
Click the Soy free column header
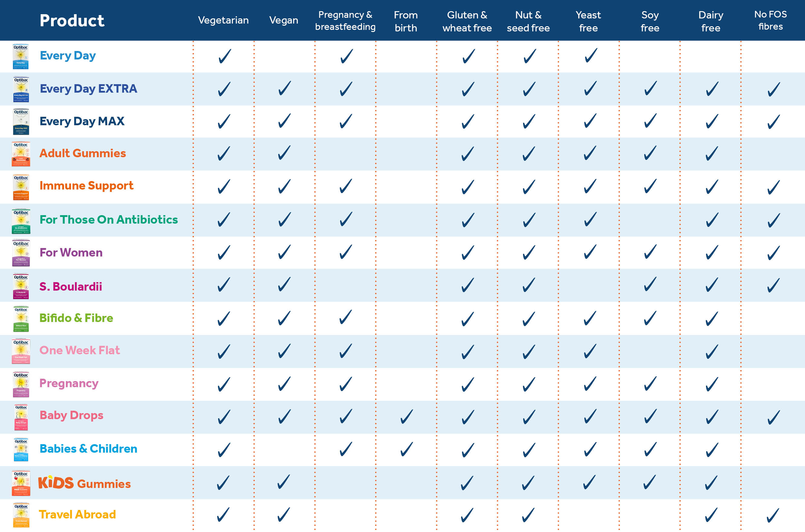pyautogui.click(x=650, y=21)
